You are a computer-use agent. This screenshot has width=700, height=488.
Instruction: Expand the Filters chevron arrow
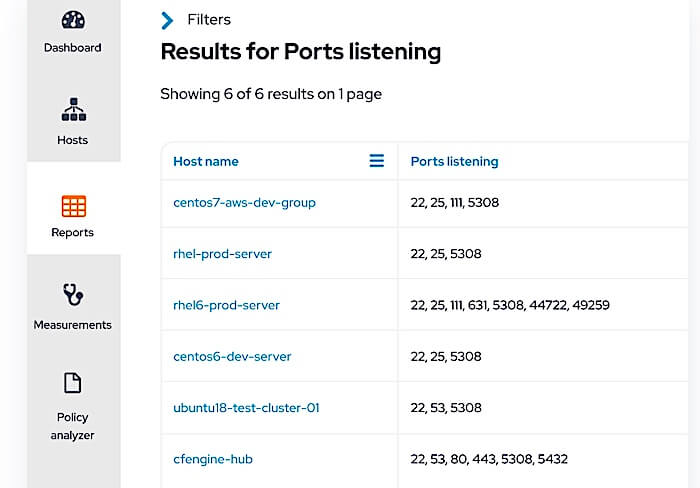(x=167, y=20)
